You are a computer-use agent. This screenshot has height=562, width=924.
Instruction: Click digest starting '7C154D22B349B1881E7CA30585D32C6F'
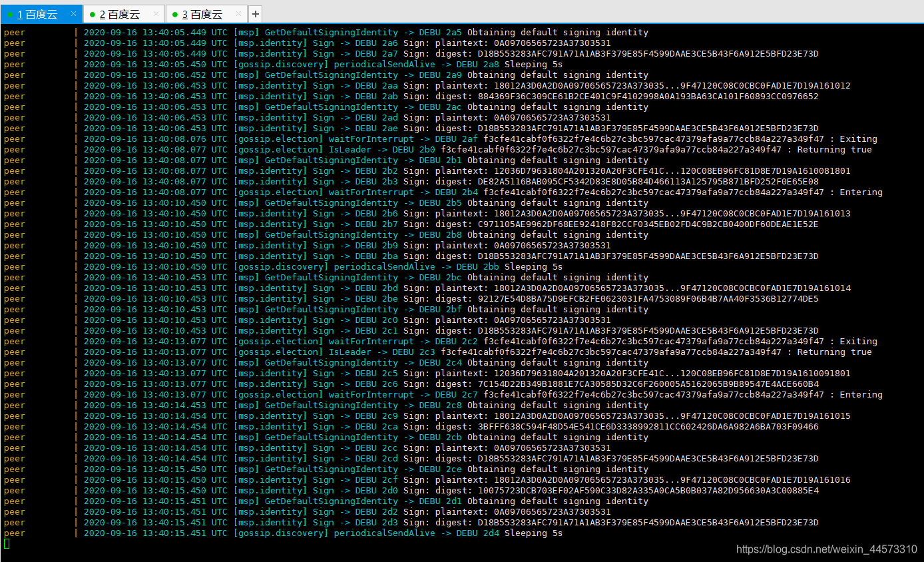[x=648, y=384]
